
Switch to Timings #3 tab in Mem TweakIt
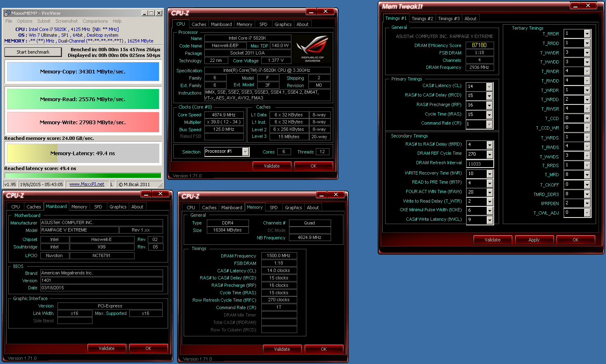pos(449,19)
